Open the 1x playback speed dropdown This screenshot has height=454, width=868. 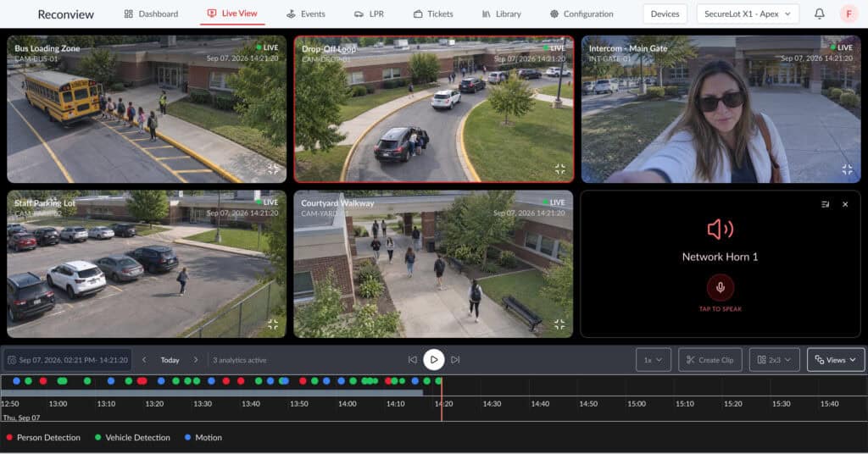654,360
